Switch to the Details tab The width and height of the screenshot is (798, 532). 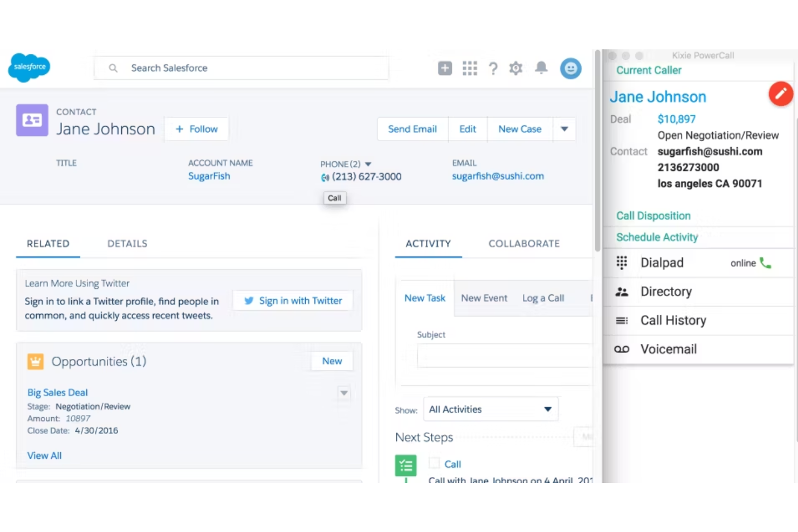click(127, 244)
